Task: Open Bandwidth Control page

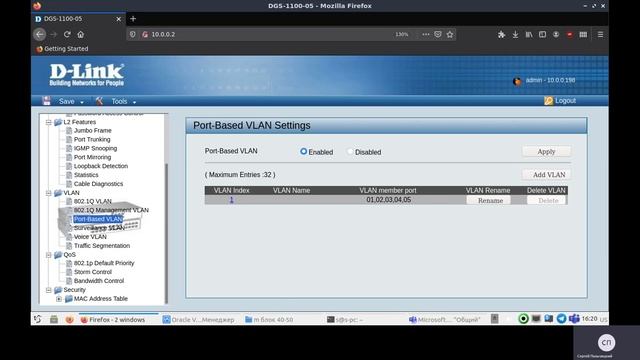Action: [99, 281]
